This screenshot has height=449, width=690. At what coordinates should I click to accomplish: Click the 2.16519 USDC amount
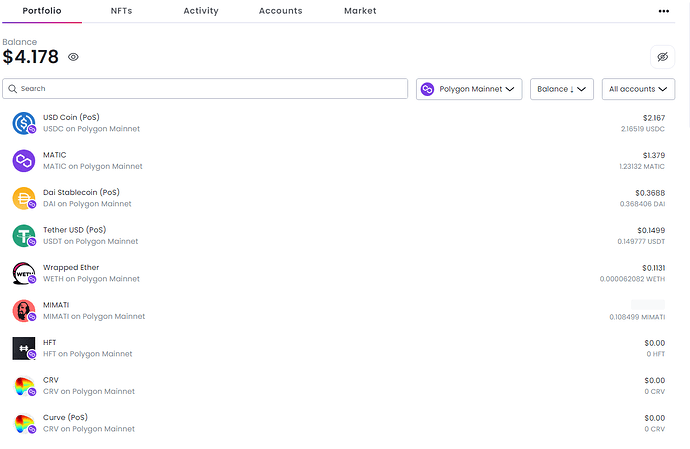point(643,129)
